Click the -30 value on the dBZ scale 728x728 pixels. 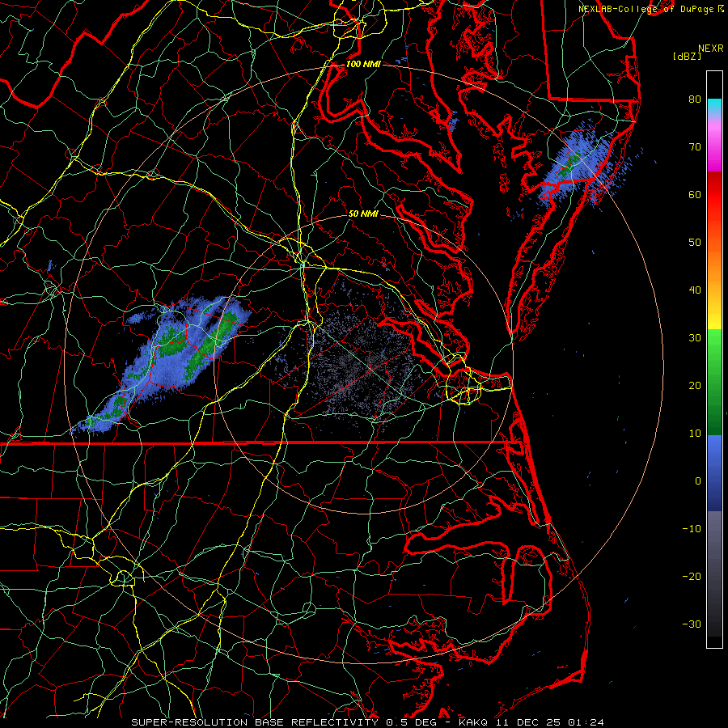pyautogui.click(x=692, y=624)
